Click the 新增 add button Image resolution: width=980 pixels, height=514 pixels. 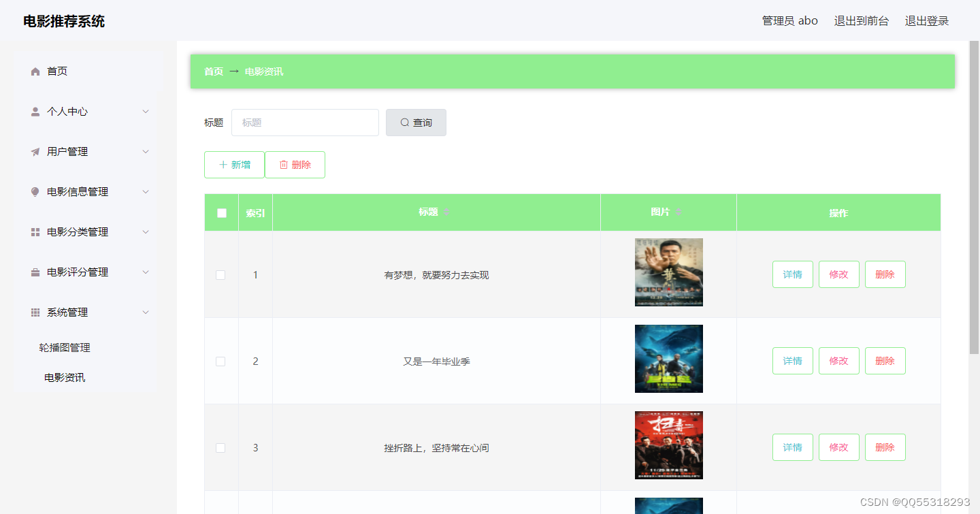tap(234, 165)
